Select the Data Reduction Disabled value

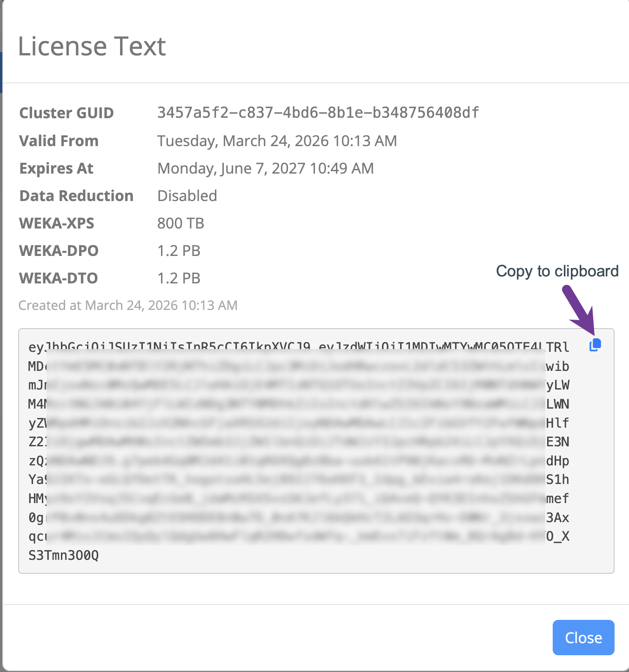187,195
